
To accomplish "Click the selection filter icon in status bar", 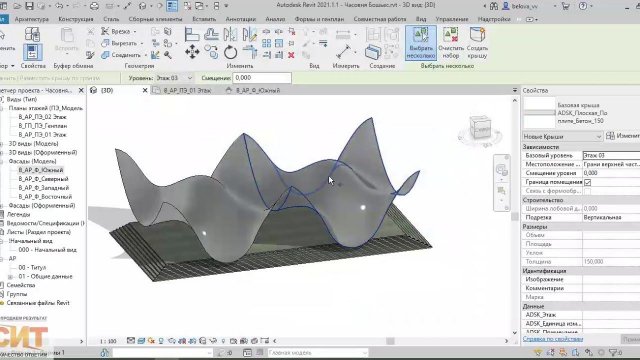I will (x=614, y=352).
